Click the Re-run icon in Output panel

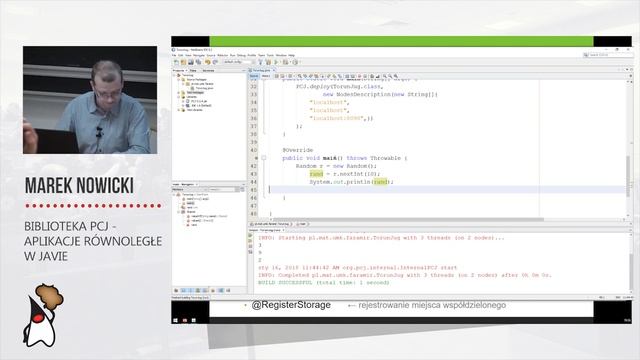click(250, 236)
